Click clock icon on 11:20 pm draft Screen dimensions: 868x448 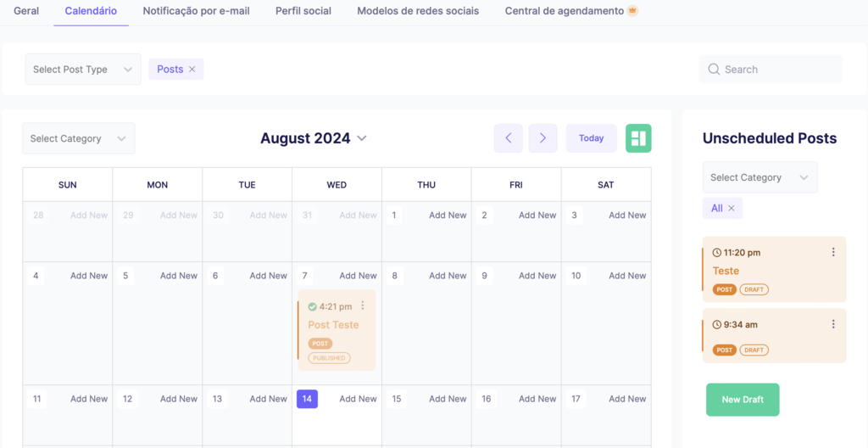tap(717, 253)
